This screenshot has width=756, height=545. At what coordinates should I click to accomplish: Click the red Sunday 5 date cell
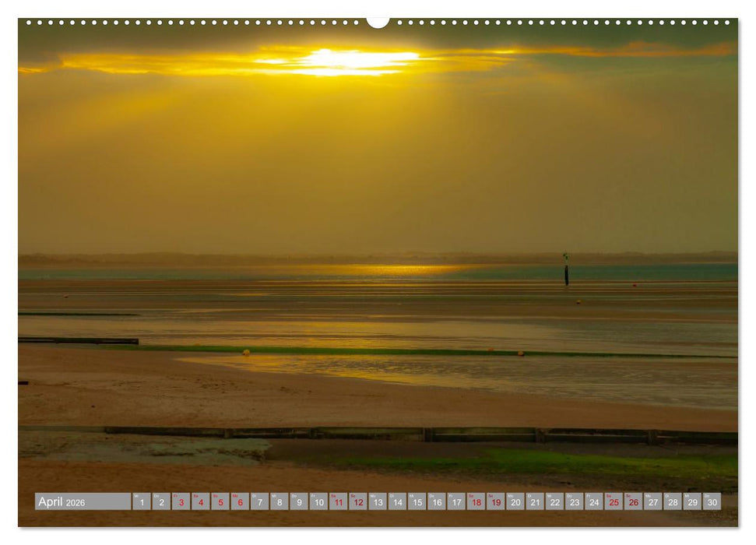click(x=220, y=502)
